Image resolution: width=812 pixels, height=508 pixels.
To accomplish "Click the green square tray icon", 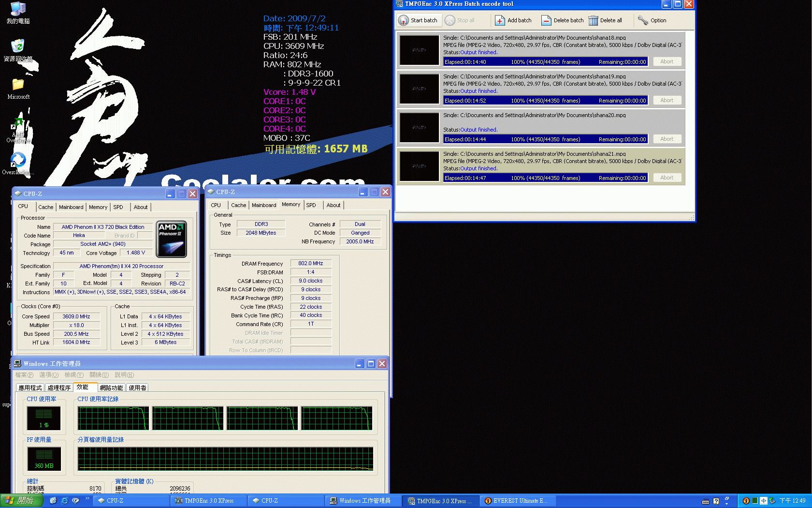I will click(x=754, y=501).
